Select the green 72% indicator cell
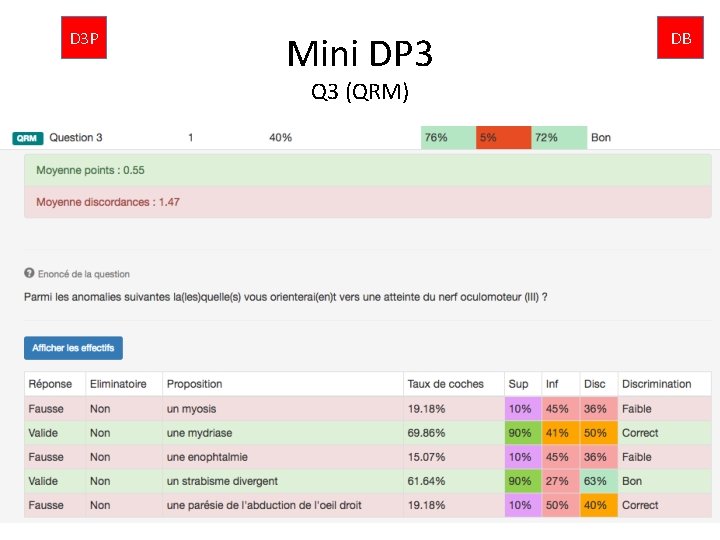The image size is (720, 540). point(559,137)
